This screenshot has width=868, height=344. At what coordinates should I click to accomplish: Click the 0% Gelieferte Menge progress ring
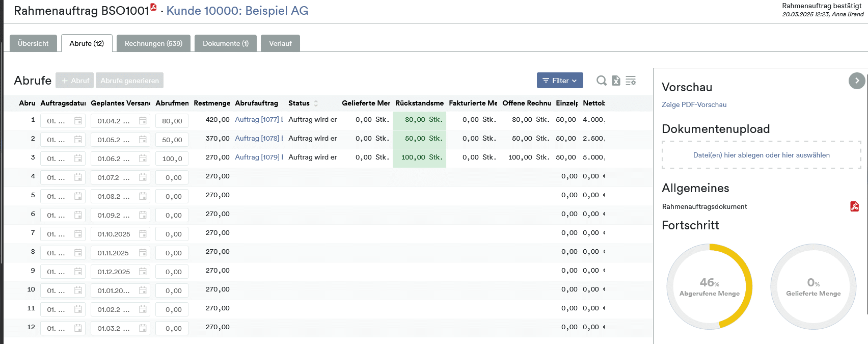coord(813,286)
